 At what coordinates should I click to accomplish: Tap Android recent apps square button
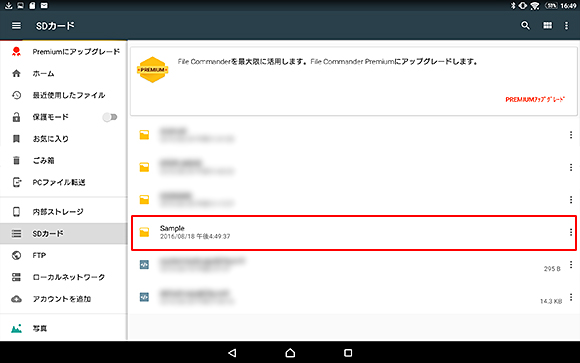(x=348, y=353)
